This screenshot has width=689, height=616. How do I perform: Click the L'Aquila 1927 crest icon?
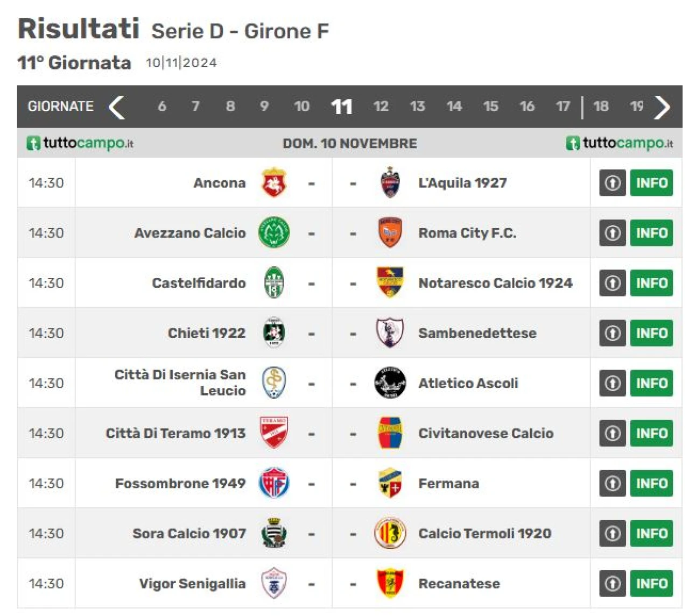(390, 183)
